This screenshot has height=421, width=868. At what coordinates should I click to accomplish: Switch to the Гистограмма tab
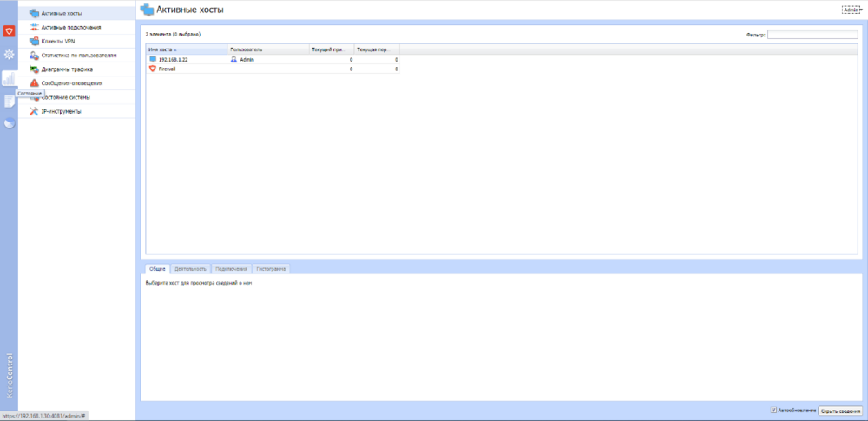(271, 268)
